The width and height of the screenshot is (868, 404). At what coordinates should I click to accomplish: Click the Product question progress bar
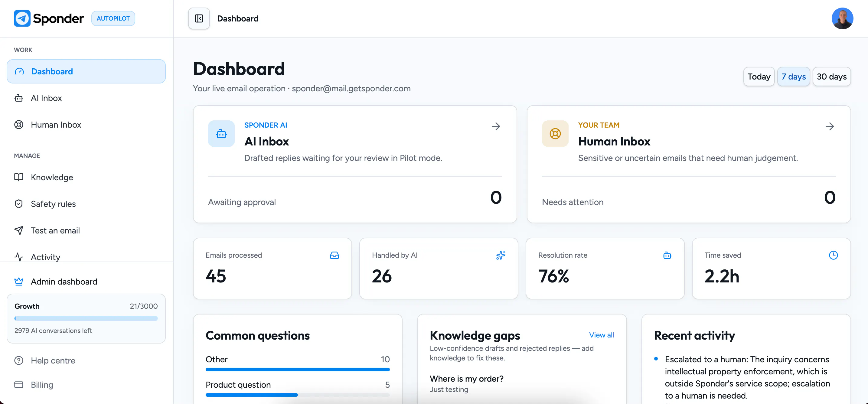tap(298, 395)
